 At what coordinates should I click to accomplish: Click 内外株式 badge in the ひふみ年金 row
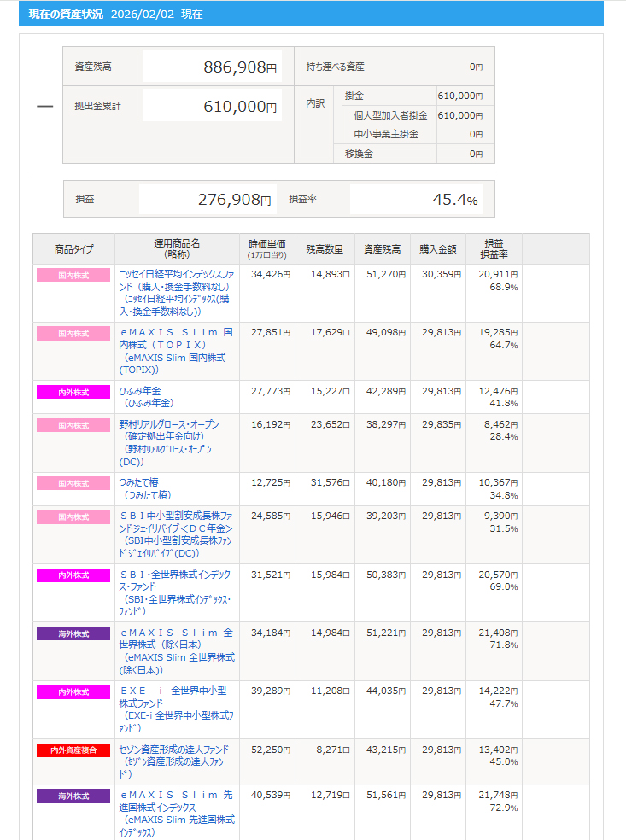tap(73, 392)
